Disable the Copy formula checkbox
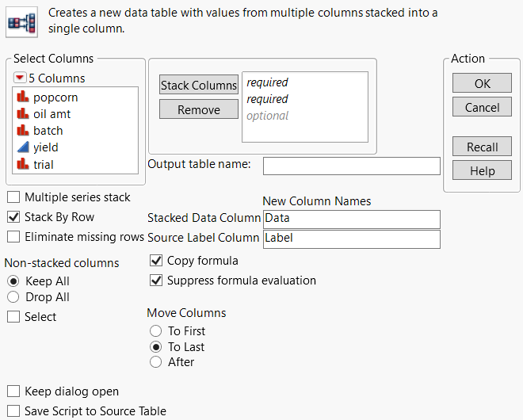Screen dimensions: 523x420 click(x=156, y=261)
